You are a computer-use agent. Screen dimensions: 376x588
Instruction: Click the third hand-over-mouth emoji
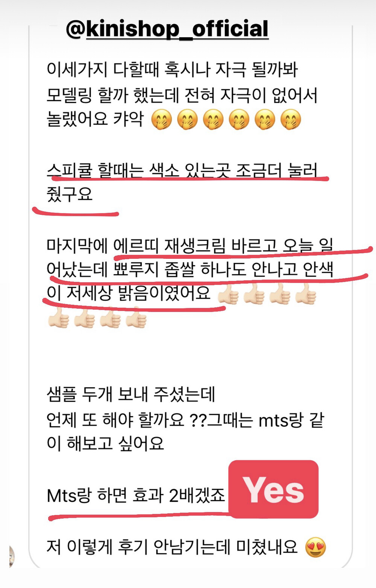point(213,120)
